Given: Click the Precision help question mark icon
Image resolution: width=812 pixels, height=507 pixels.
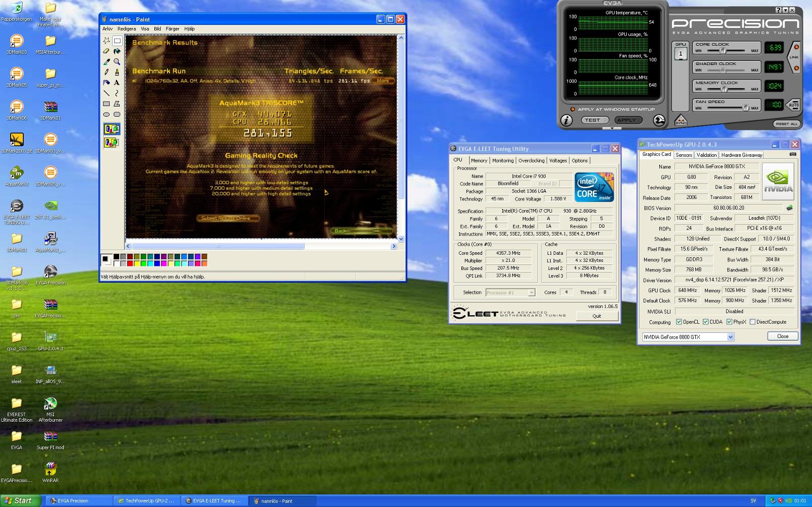Looking at the screenshot, I should tap(779, 10).
